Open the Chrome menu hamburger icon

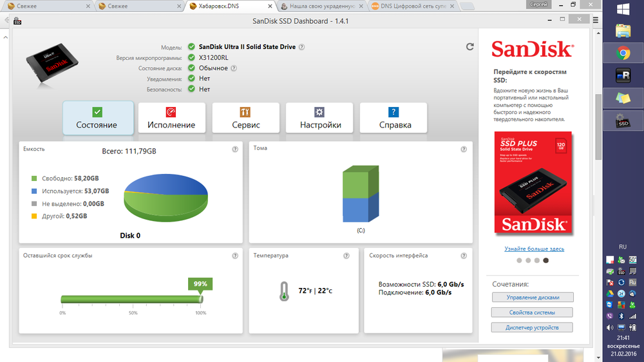click(x=596, y=20)
